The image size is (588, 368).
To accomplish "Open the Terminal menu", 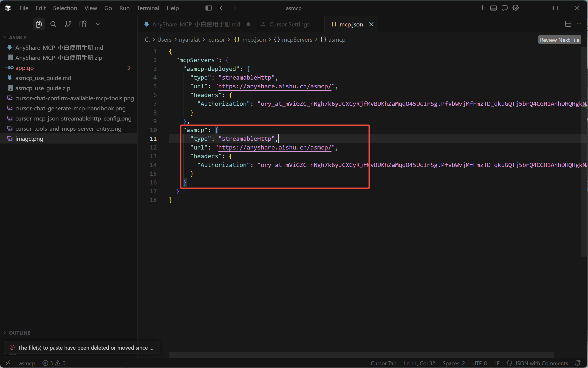I will pyautogui.click(x=148, y=8).
